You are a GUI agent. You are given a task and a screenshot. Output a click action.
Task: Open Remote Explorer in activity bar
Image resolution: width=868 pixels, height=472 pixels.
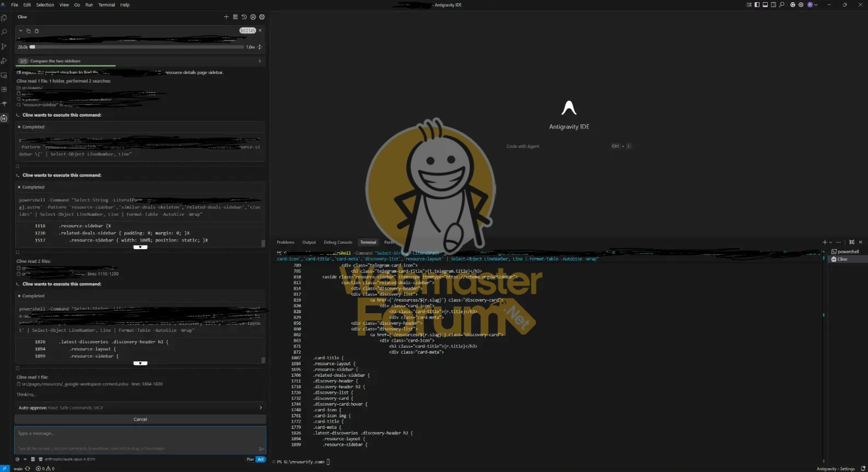[x=4, y=75]
